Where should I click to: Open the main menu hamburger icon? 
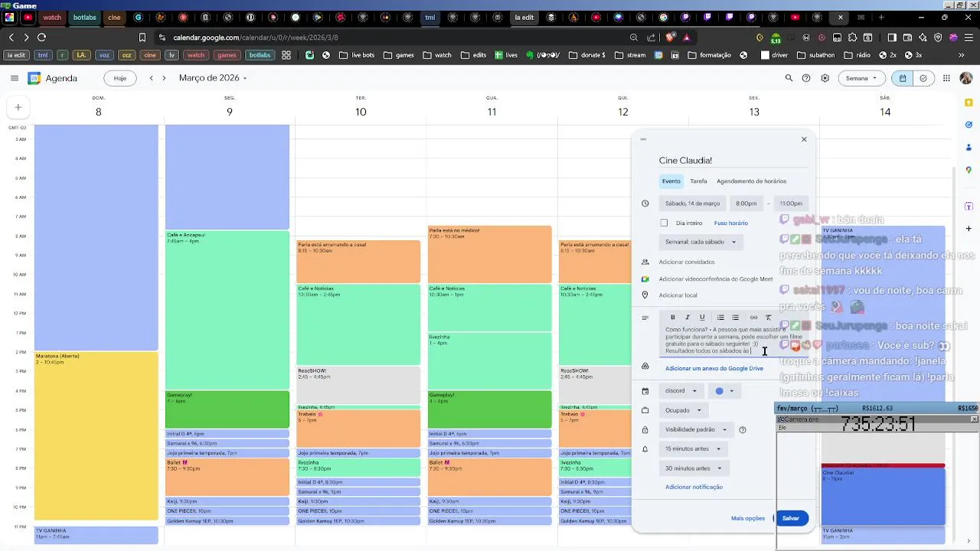pyautogui.click(x=14, y=78)
